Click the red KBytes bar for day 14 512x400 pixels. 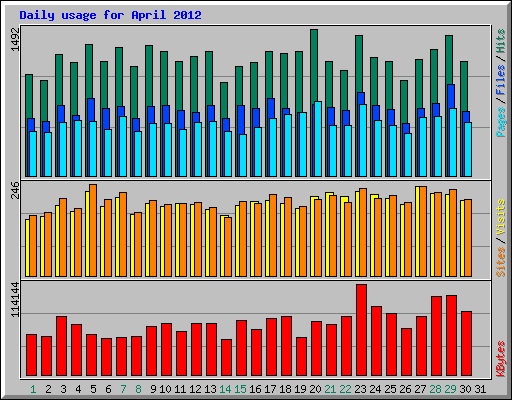(226, 358)
